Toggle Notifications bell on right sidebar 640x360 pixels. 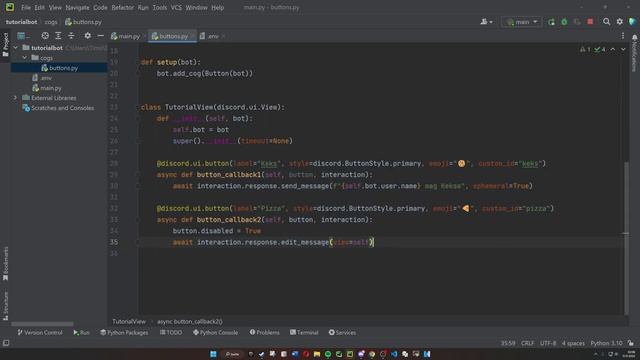pos(634,53)
